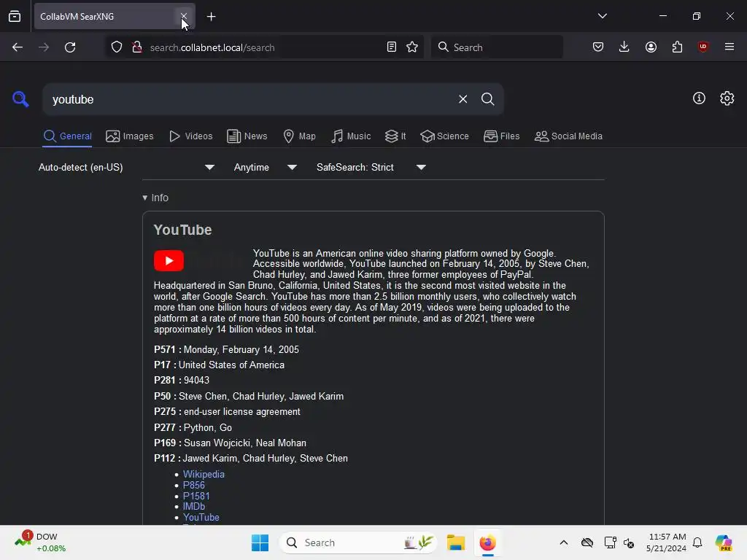This screenshot has height=560, width=747.
Task: Open Firefox View icon
Action: tap(15, 16)
